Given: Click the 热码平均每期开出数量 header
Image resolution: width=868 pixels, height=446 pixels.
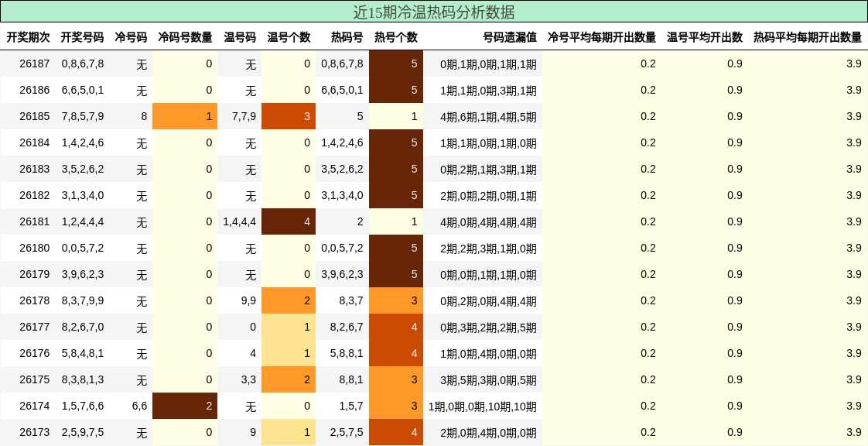Looking at the screenshot, I should [808, 37].
